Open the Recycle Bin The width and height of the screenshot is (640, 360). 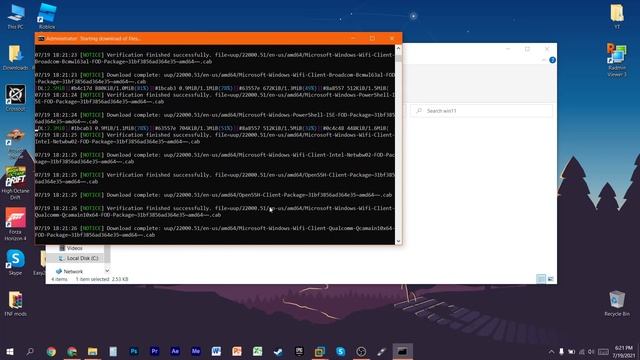(x=617, y=304)
